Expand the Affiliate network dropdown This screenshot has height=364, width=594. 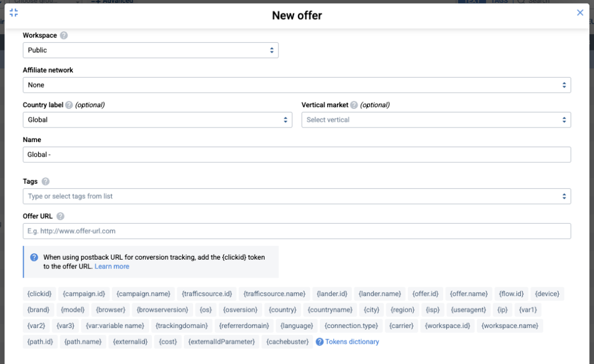[297, 85]
